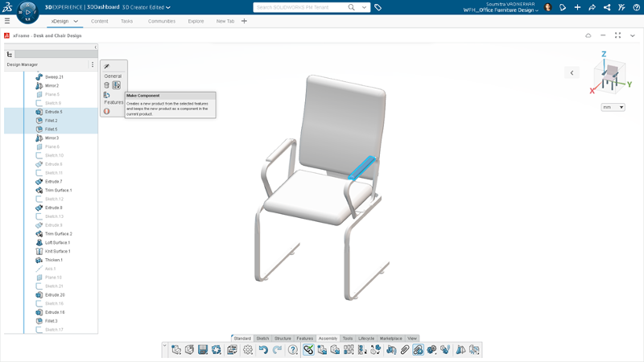Open the settings gear in bottom toolbar
Screen dimensions: 644x362
[x=248, y=350]
